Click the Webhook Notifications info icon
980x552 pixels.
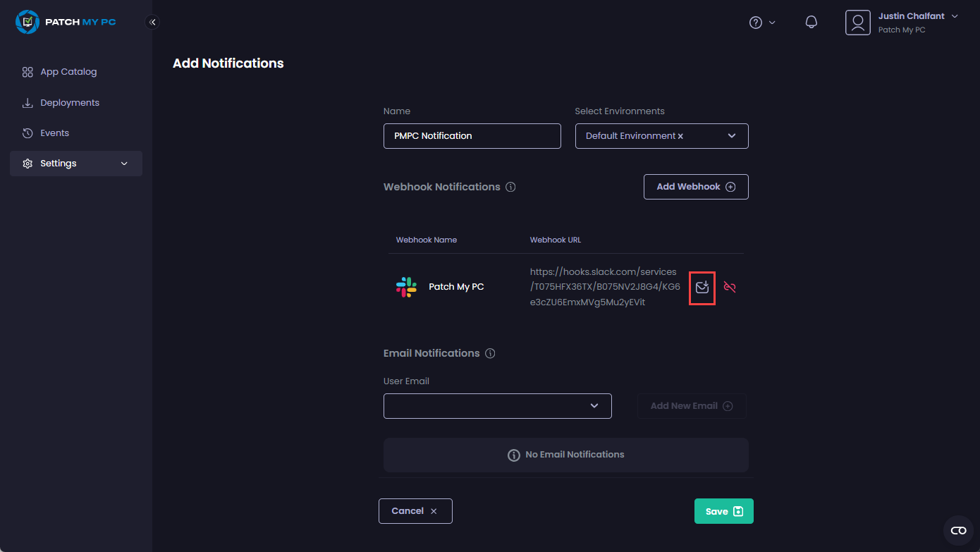pos(510,188)
